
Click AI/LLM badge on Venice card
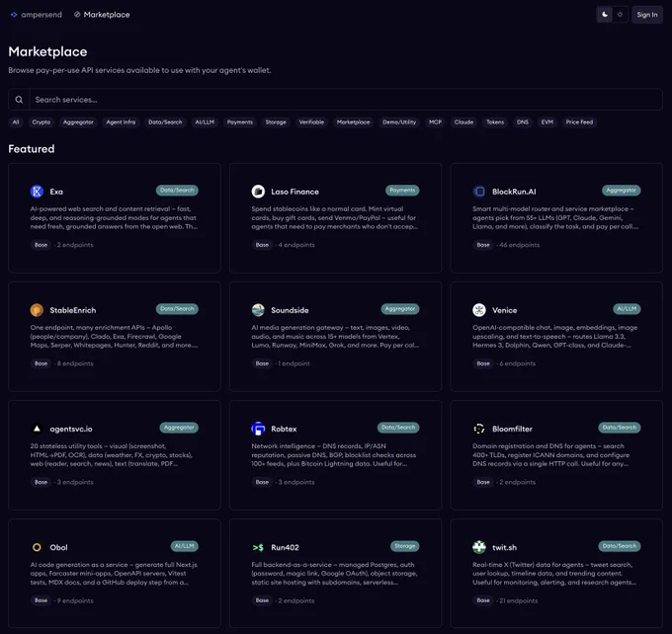[627, 309]
